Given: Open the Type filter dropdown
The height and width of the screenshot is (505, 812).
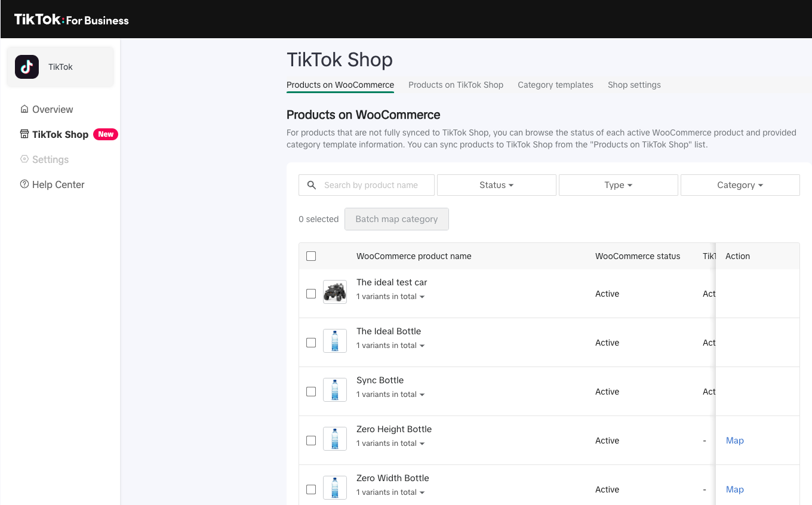Looking at the screenshot, I should [618, 185].
